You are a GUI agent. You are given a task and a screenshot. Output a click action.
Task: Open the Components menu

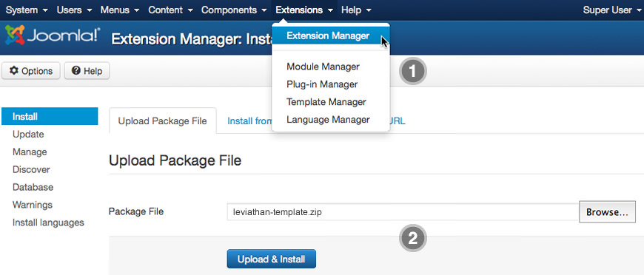point(235,10)
